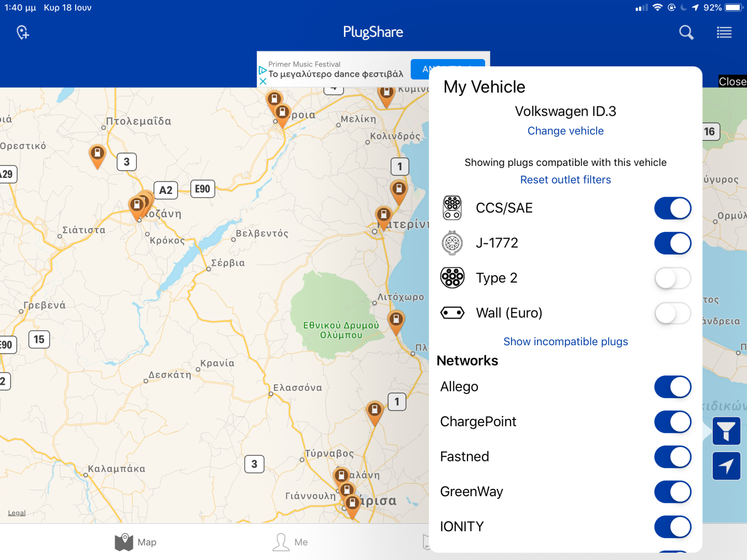Tap the J-1772 plug icon

point(452,243)
